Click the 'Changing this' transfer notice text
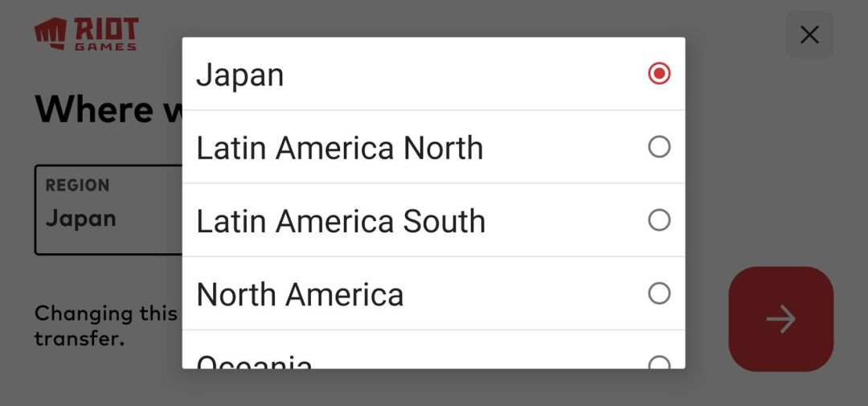Viewport: 868px width, 406px height. click(x=106, y=314)
